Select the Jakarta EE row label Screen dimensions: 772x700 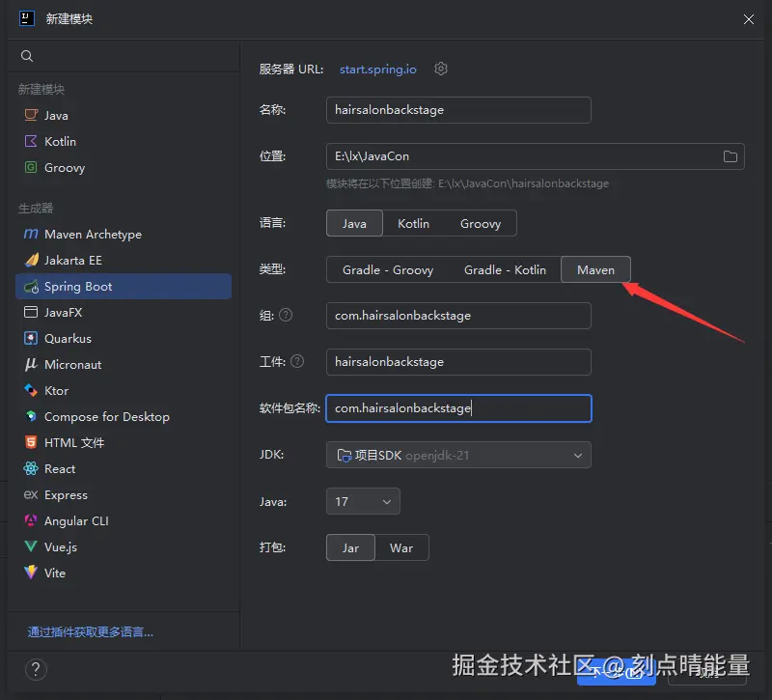click(73, 260)
